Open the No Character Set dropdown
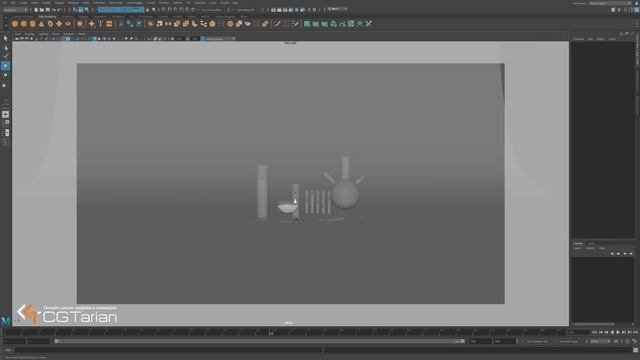The height and width of the screenshot is (360, 640). (x=537, y=341)
